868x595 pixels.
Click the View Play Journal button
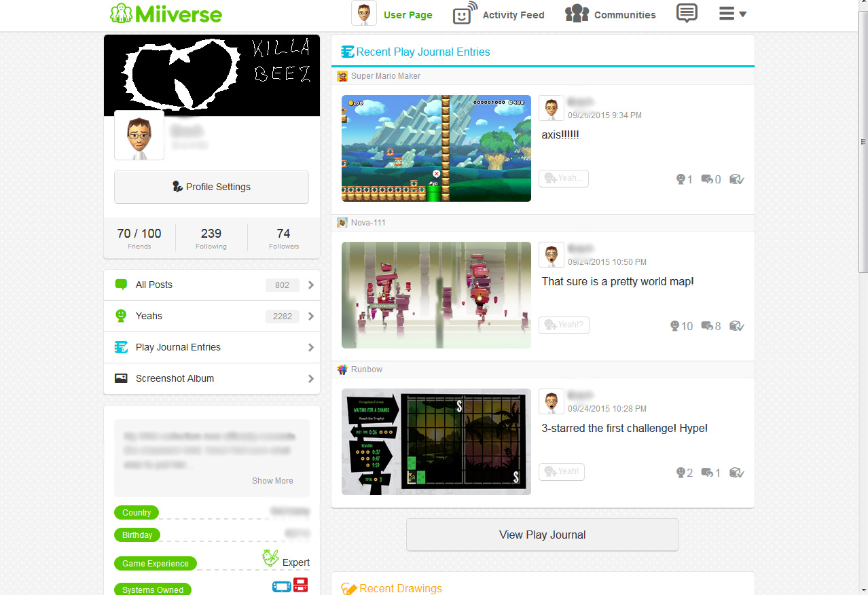(x=543, y=535)
